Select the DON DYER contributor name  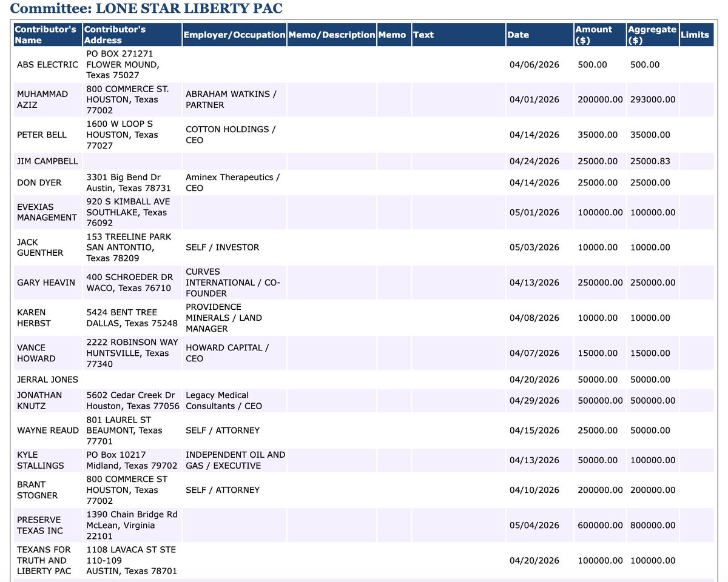coord(39,182)
